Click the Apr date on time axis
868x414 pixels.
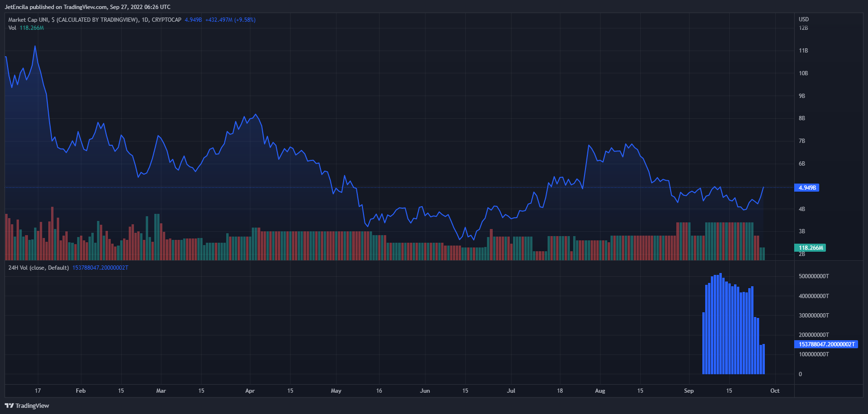click(250, 391)
